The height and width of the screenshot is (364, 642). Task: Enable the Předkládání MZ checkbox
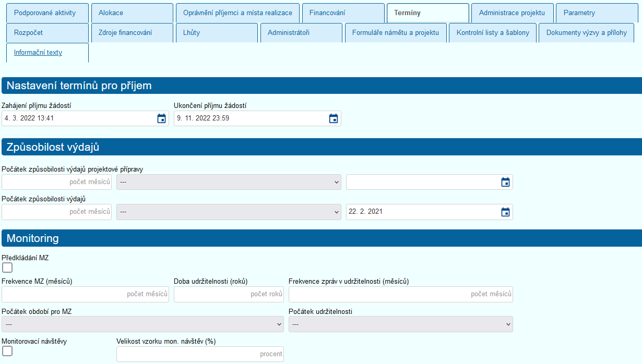click(x=7, y=268)
